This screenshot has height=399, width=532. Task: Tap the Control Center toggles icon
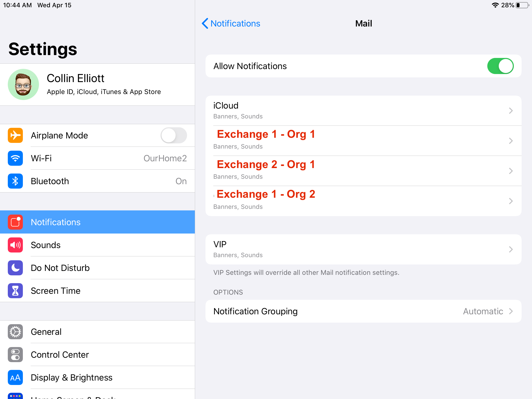[15, 355]
